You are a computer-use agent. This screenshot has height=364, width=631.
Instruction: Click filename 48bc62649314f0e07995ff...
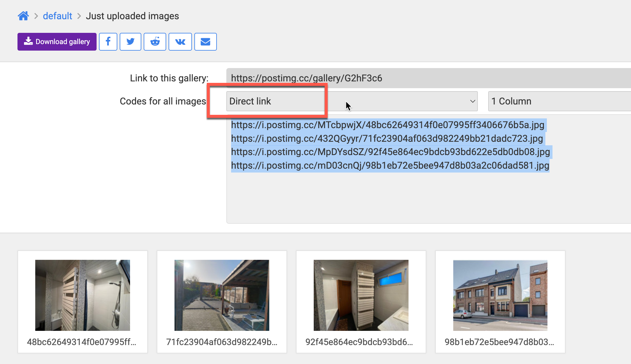click(x=82, y=342)
